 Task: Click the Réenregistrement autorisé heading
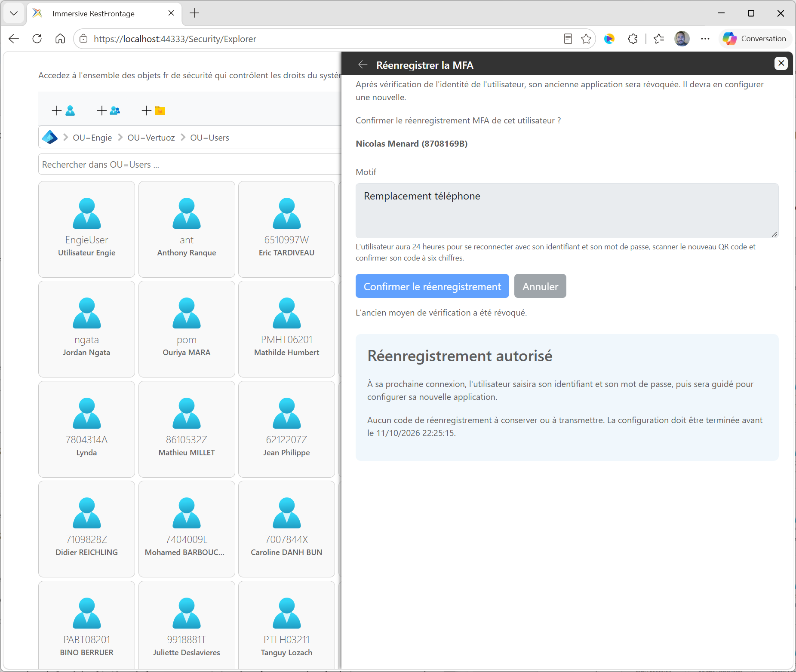pos(460,356)
